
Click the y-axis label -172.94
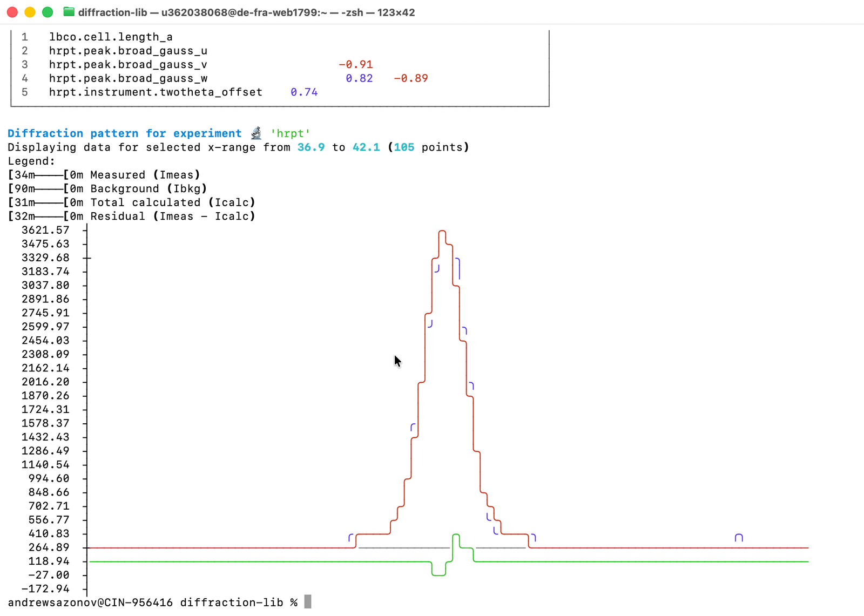coord(45,589)
